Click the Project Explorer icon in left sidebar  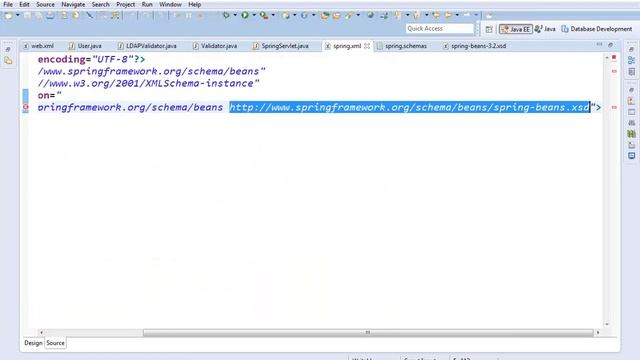point(8,61)
